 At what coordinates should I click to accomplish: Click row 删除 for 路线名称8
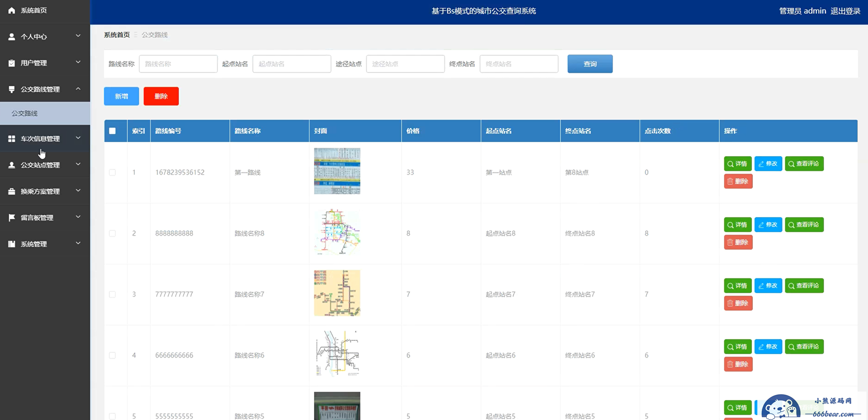coord(738,242)
